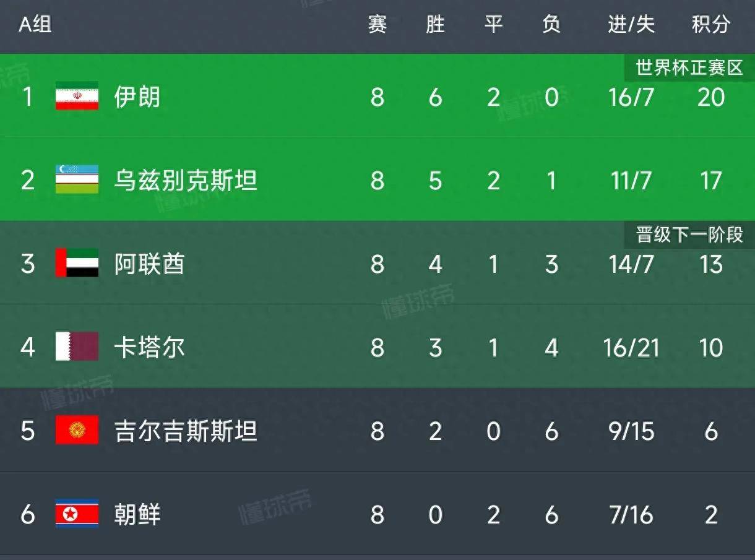Click the 积分 column header
The image size is (755, 560).
pos(711,25)
